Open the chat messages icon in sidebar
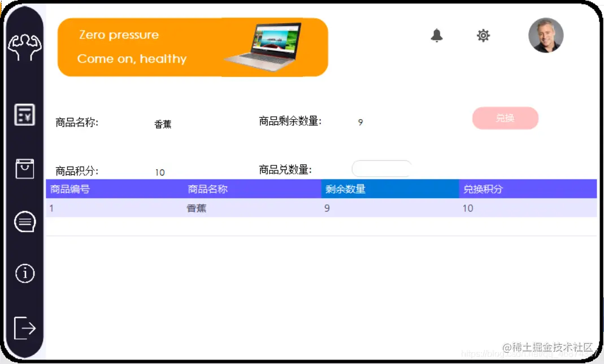 coord(24,222)
